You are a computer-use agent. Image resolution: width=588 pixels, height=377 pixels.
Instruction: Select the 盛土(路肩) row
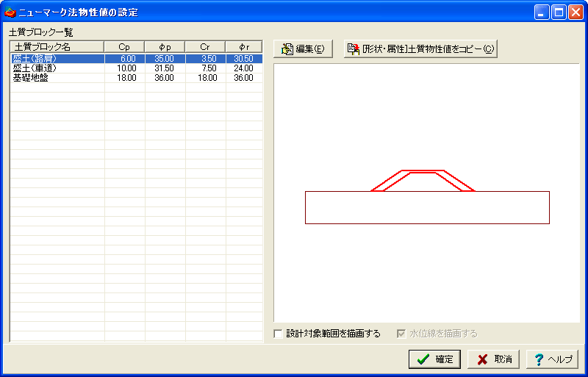coord(136,59)
